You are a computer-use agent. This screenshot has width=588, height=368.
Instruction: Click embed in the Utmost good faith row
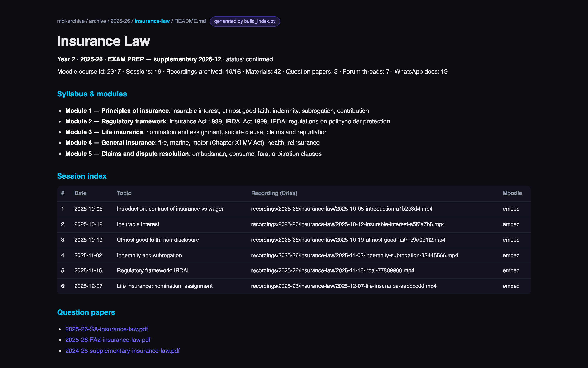[511, 240]
